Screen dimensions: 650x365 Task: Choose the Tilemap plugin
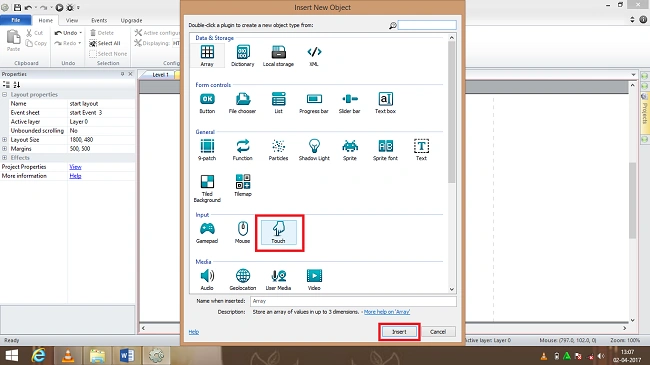[x=243, y=185]
